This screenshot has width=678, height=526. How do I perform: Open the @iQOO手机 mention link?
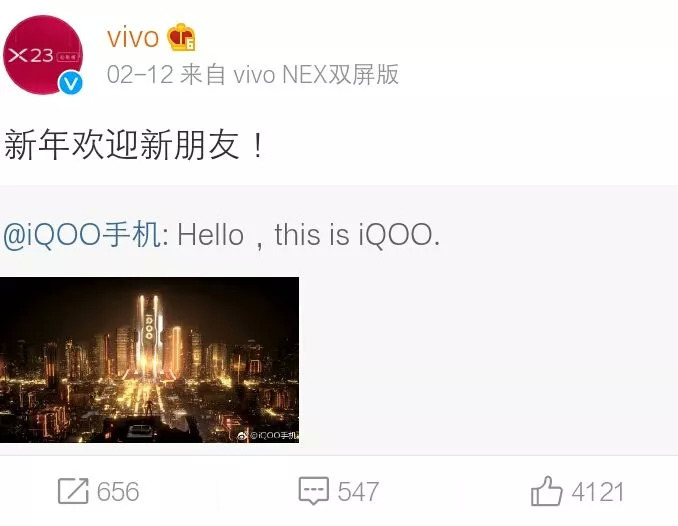[82, 235]
